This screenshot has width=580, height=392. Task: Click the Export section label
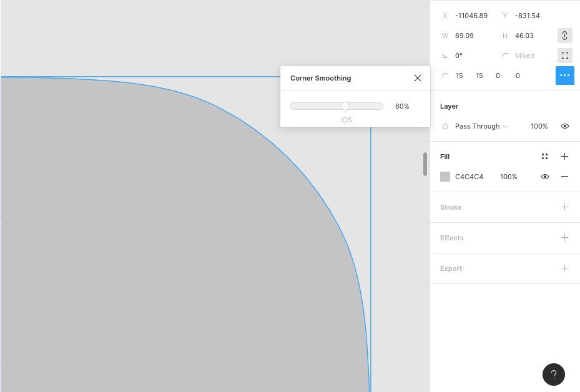point(451,268)
